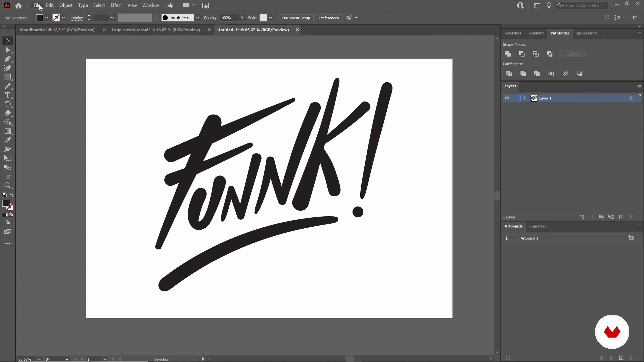Viewport: 644px width, 362px height.
Task: Click Layer 1 target circle
Action: coord(631,98)
